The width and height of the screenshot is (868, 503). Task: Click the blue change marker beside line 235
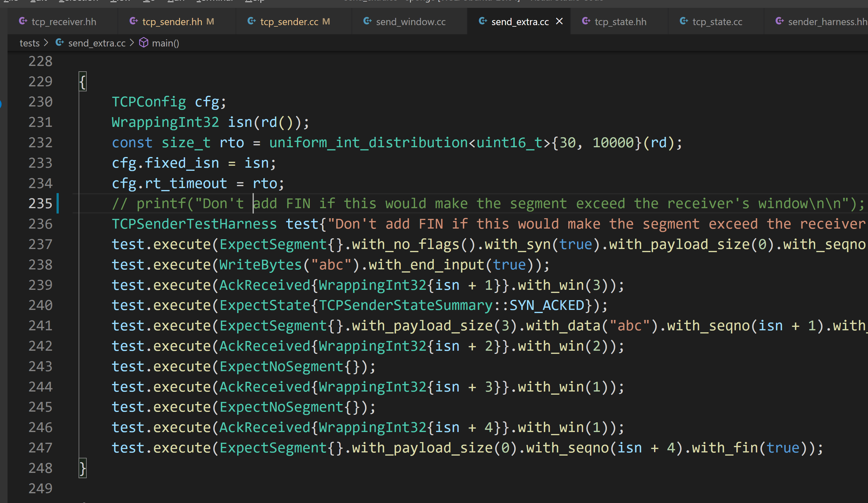[x=58, y=204]
